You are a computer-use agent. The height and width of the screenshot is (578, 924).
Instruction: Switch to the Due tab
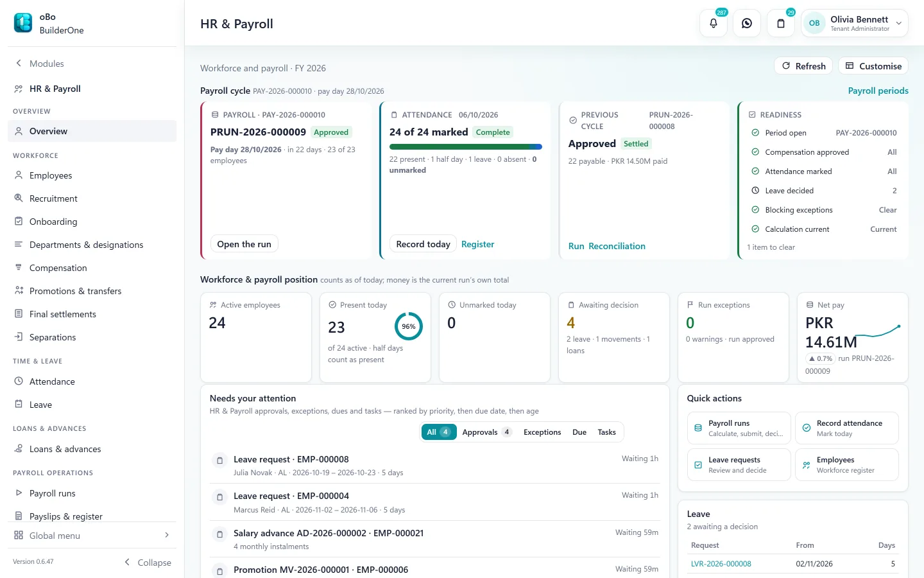tap(579, 432)
